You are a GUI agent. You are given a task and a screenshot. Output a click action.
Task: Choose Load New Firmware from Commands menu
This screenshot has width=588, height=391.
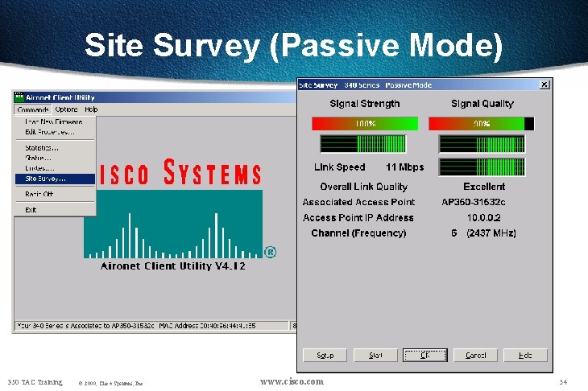55,121
